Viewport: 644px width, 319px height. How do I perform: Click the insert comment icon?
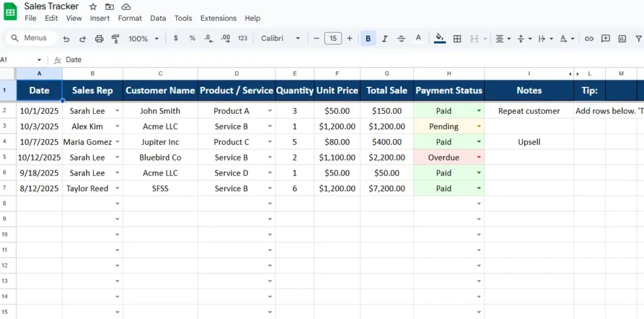606,38
